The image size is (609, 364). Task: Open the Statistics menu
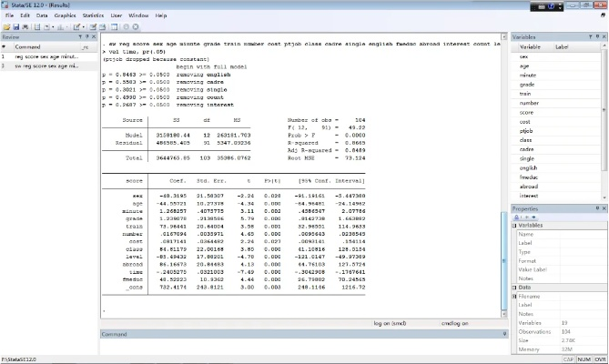pos(93,15)
